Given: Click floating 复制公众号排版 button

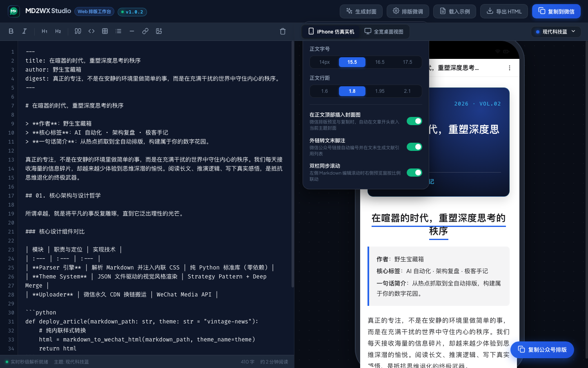Looking at the screenshot, I should [x=542, y=350].
